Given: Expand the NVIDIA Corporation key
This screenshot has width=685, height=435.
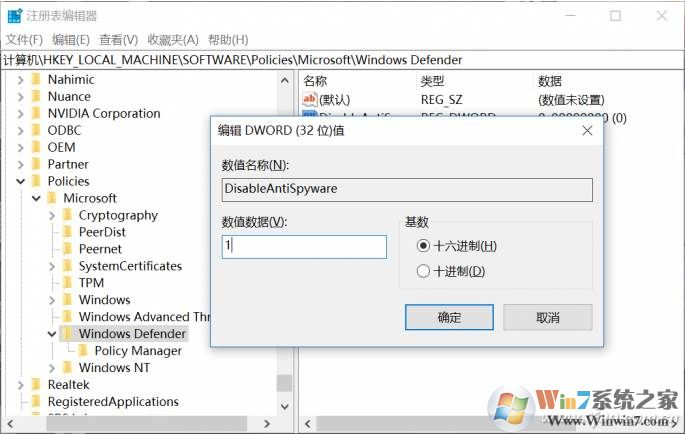Looking at the screenshot, I should click(20, 114).
